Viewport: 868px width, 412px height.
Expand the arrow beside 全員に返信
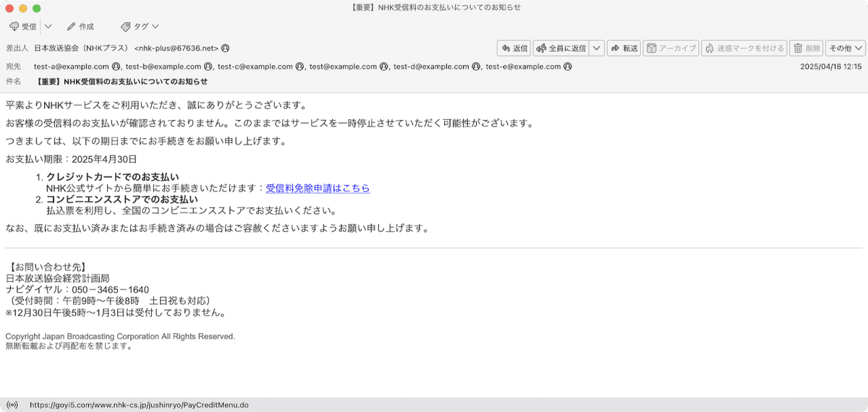(x=597, y=48)
